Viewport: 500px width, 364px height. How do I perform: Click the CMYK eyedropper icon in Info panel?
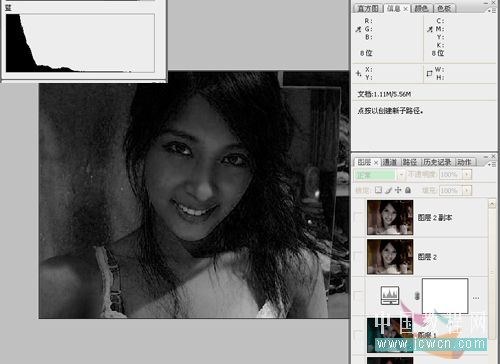click(x=430, y=29)
